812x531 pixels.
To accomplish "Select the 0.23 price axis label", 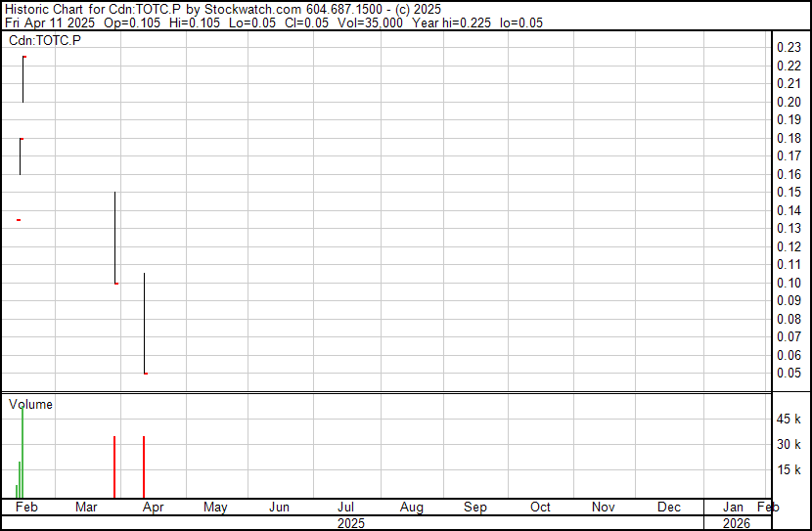I will (789, 47).
